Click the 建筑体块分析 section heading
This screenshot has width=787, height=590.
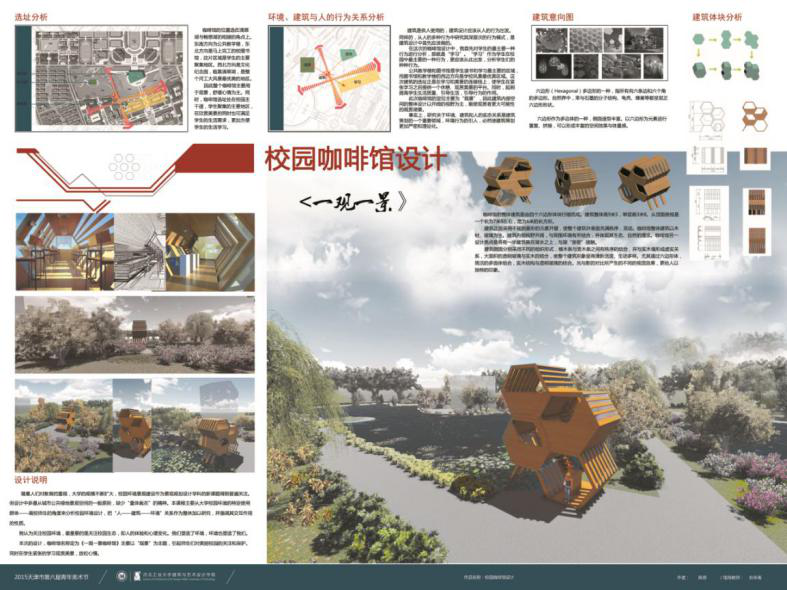tap(716, 18)
